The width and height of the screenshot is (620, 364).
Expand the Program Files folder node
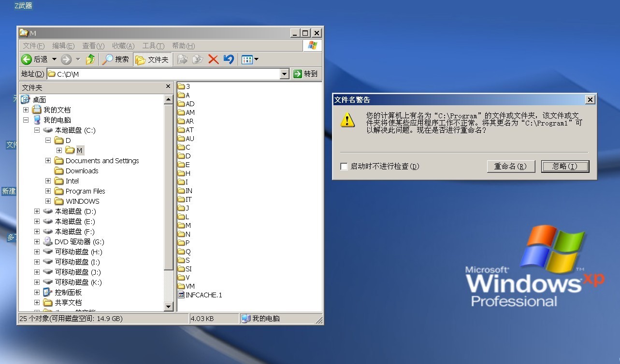[x=48, y=191]
